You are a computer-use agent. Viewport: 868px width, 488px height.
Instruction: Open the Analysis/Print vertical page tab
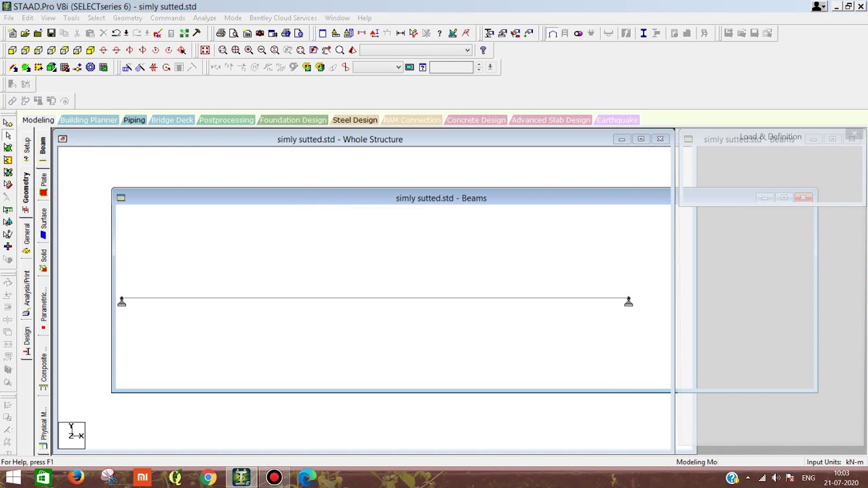tap(26, 293)
